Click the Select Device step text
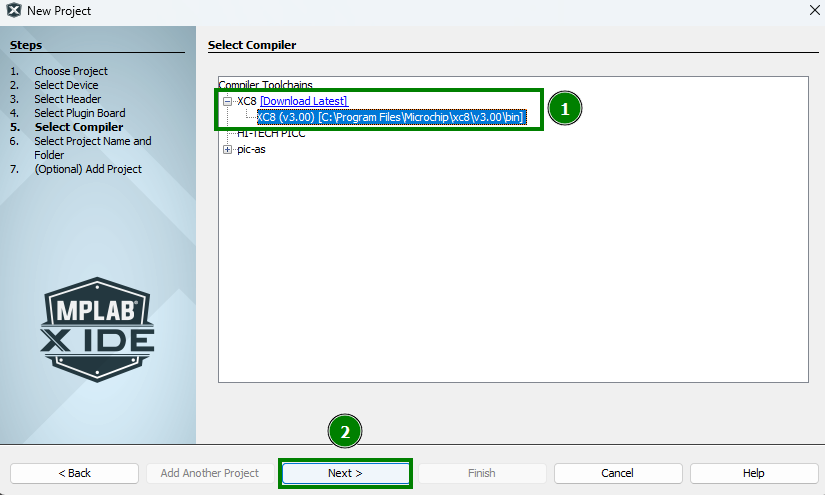825x495 pixels. (66, 85)
